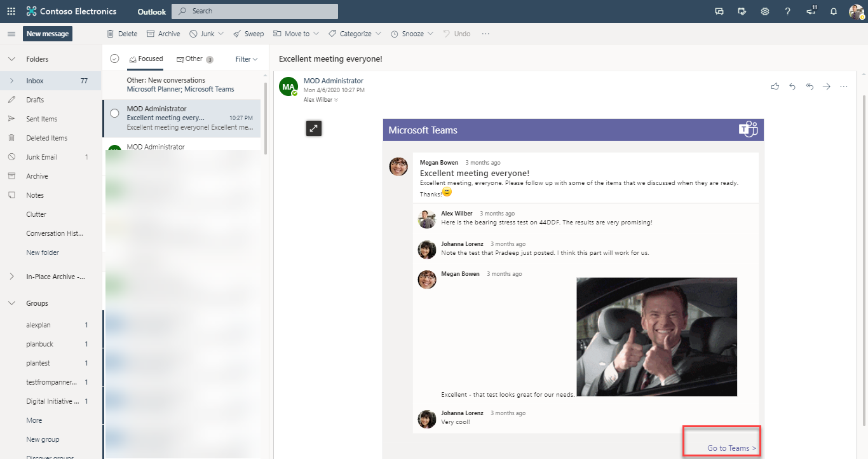Click the reading pane vertical scrollbar

[863, 254]
